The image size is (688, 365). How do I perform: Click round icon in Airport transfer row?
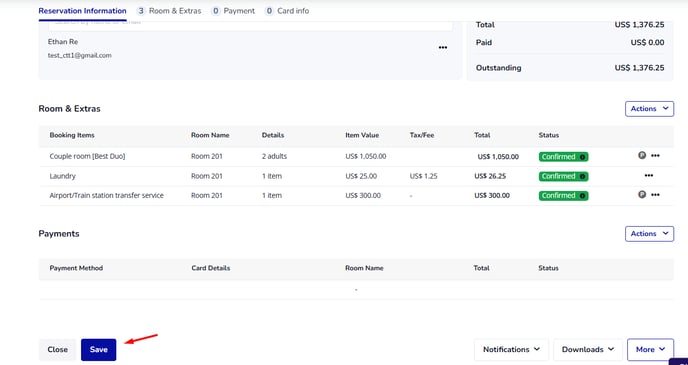pos(642,194)
